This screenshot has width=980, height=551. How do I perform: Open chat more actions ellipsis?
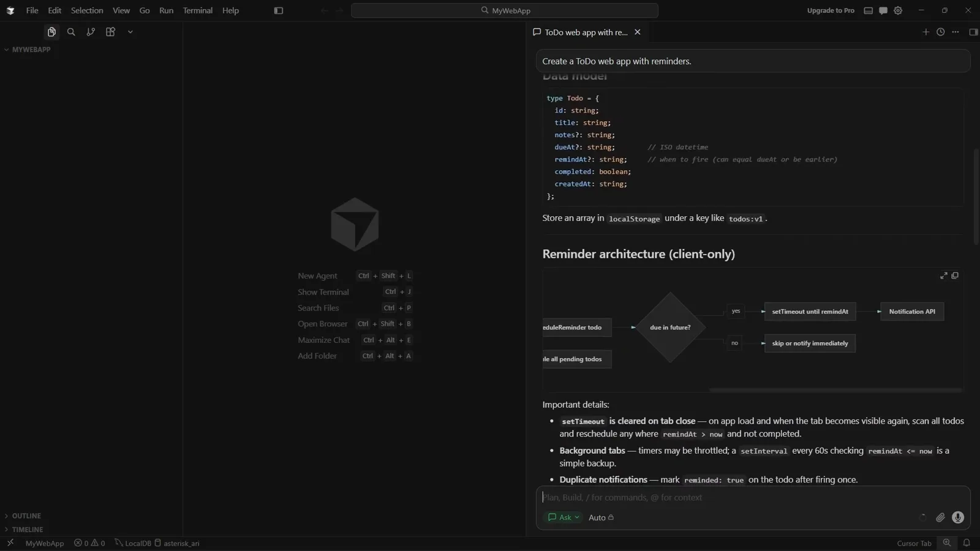[x=956, y=32]
